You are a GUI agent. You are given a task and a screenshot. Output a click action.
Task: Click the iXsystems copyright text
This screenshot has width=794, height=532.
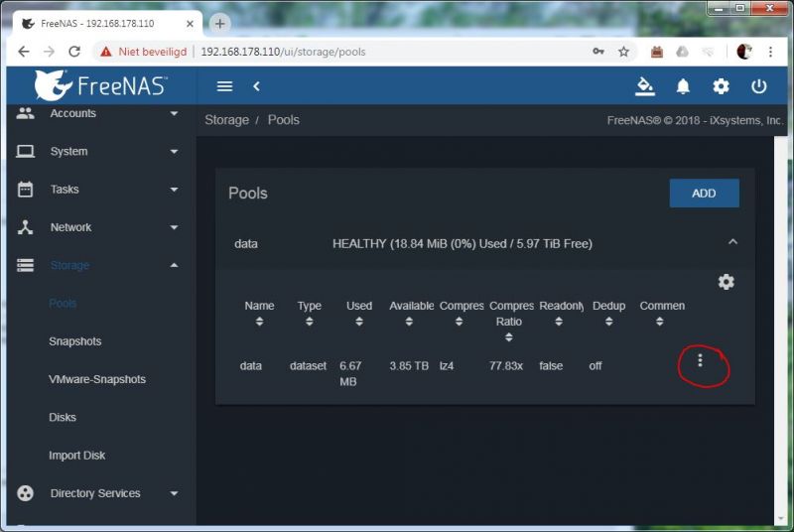(x=695, y=120)
